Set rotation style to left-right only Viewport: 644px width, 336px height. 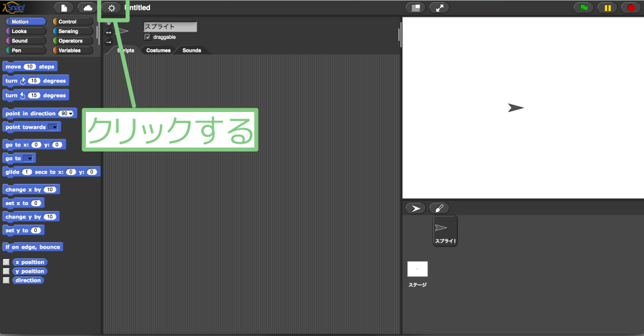[x=109, y=32]
